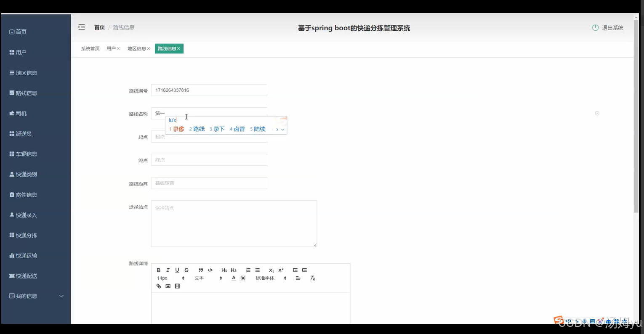644x334 pixels.
Task: Choose IME candidate 录像
Action: click(x=177, y=129)
